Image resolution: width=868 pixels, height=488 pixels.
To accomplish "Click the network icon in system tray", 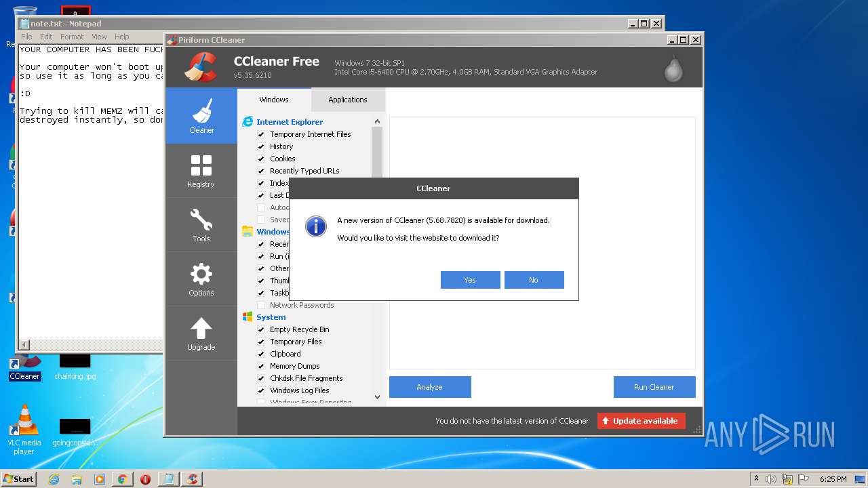I will coord(787,479).
